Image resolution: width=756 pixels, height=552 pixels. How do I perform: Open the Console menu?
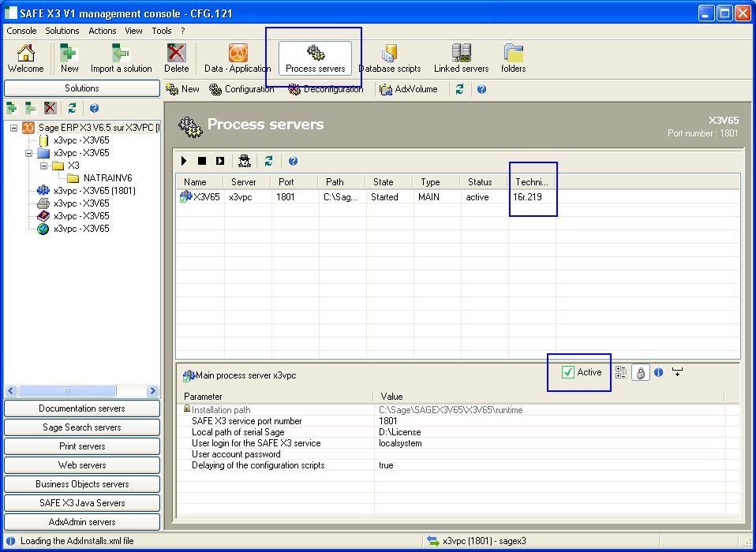point(21,31)
